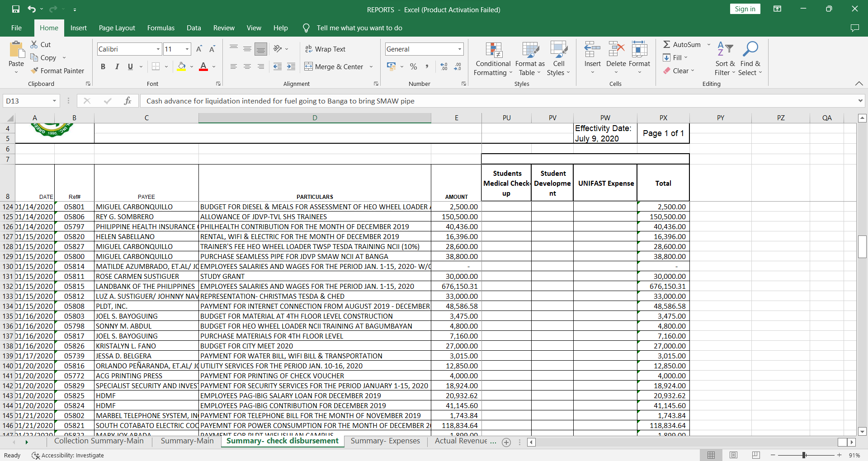
Task: Click the Paste clipboard icon
Action: point(17,49)
